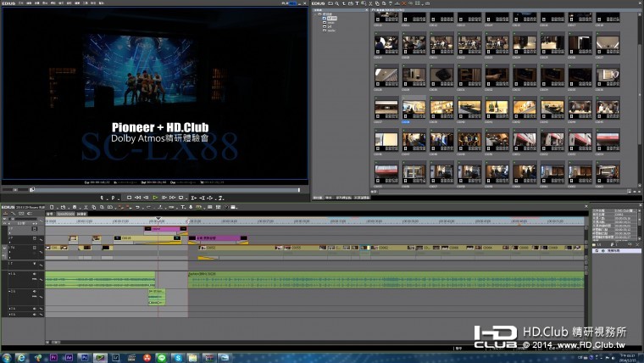Expand the root folder in bin tree
The image size is (644, 363).
pos(316,13)
